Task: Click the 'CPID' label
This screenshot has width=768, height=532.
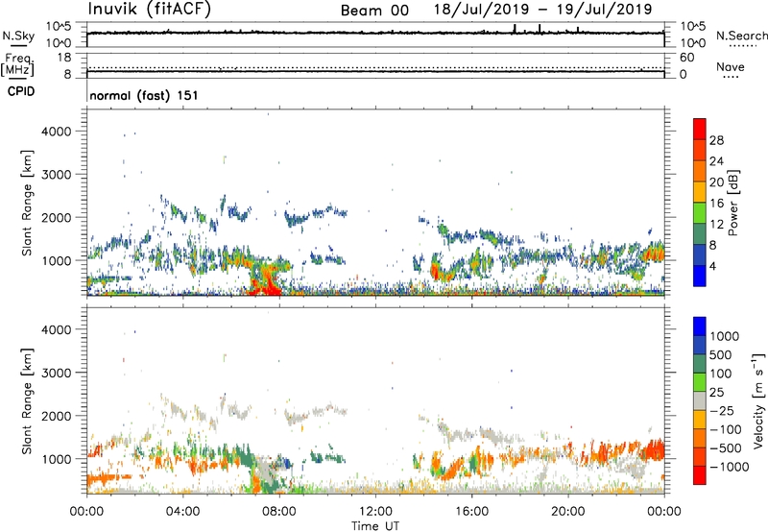Action: [x=21, y=91]
